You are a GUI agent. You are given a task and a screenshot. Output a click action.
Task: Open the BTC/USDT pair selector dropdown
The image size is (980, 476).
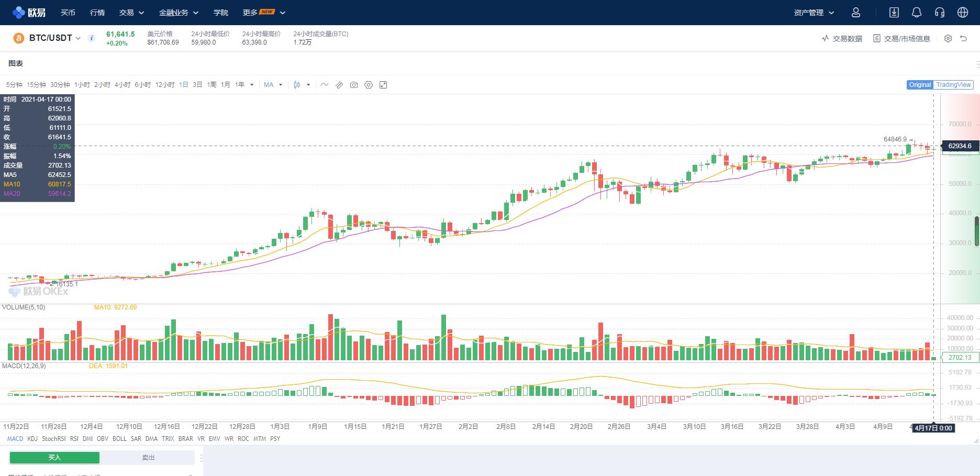point(78,38)
